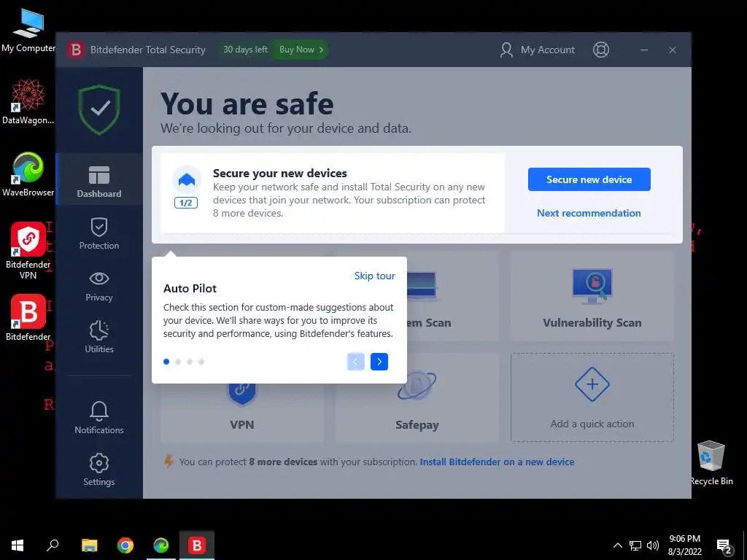Close the Bitdefender window
Image resolution: width=747 pixels, height=560 pixels.
coord(672,50)
